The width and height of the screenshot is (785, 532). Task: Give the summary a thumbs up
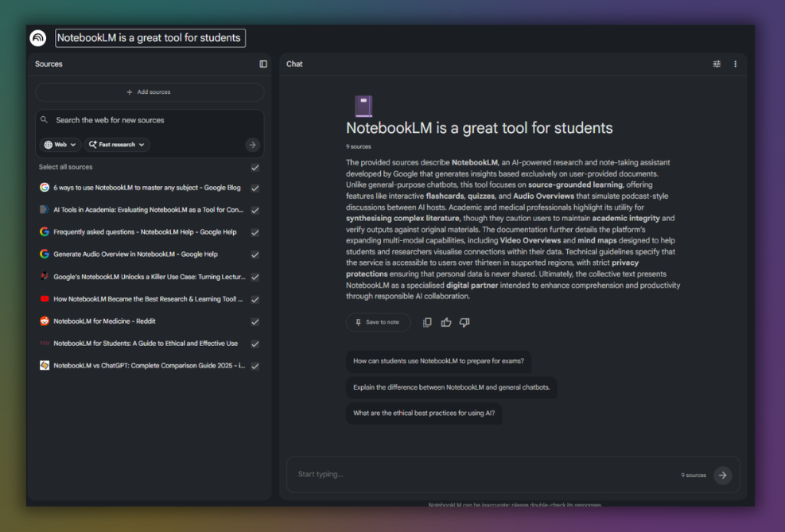click(x=445, y=322)
